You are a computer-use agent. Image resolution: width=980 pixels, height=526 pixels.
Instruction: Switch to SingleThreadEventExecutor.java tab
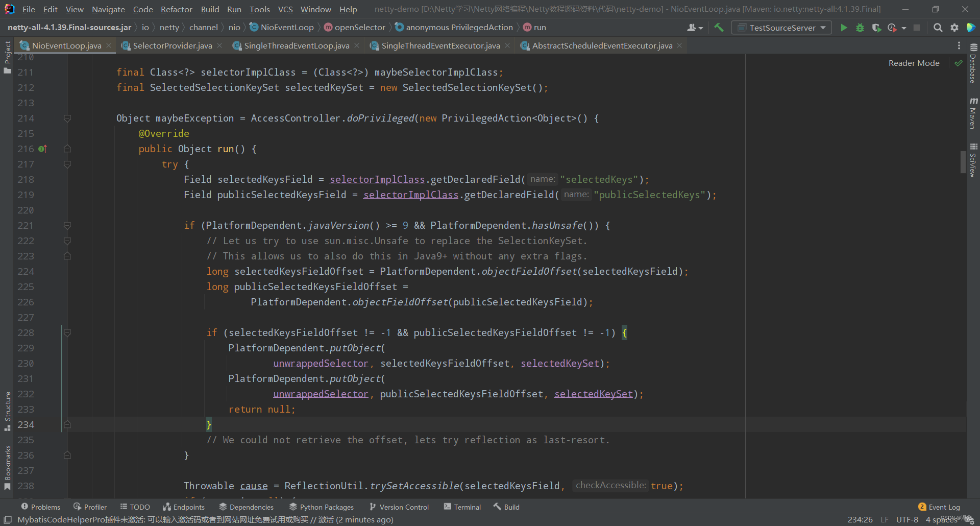tap(440, 45)
